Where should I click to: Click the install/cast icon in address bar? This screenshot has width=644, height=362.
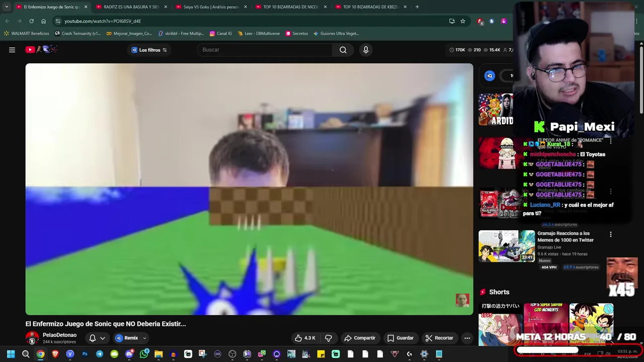click(x=452, y=21)
